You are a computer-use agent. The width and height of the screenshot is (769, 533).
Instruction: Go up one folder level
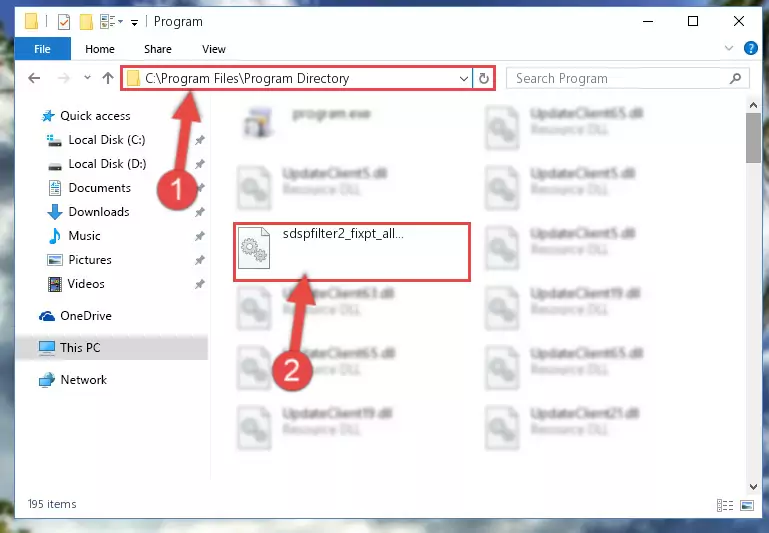[x=108, y=78]
